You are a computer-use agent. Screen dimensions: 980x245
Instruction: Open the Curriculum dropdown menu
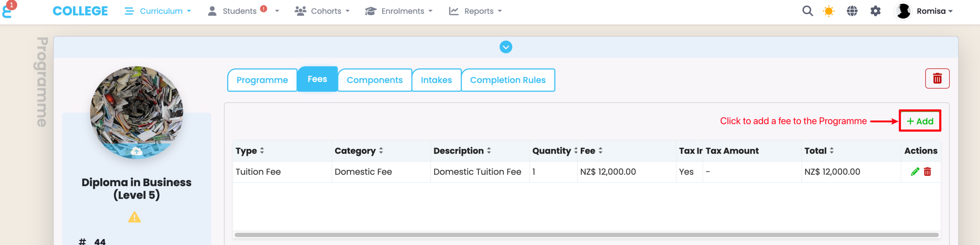158,11
